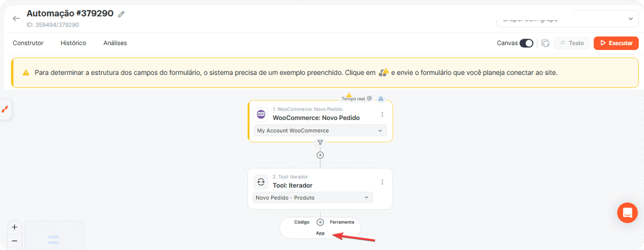Add step with plus between nodes

320,155
